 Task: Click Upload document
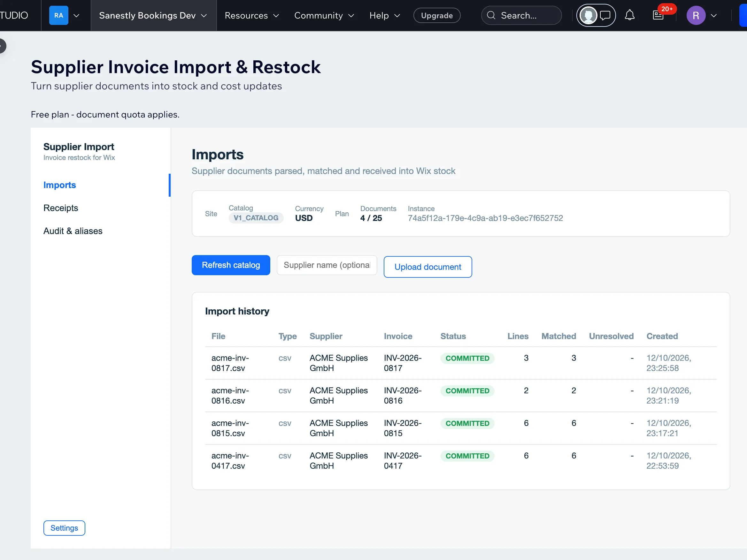[x=427, y=267]
